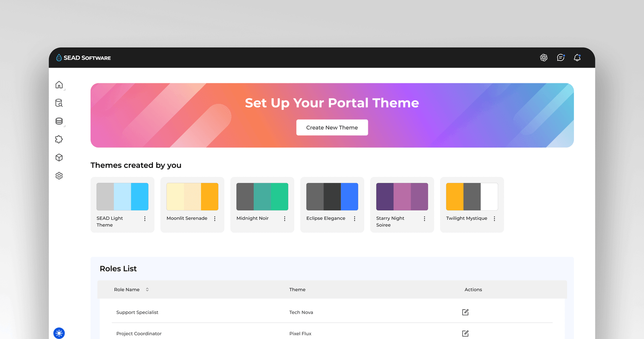Select the SEAD Light Theme color preview
The image size is (644, 339).
point(122,197)
